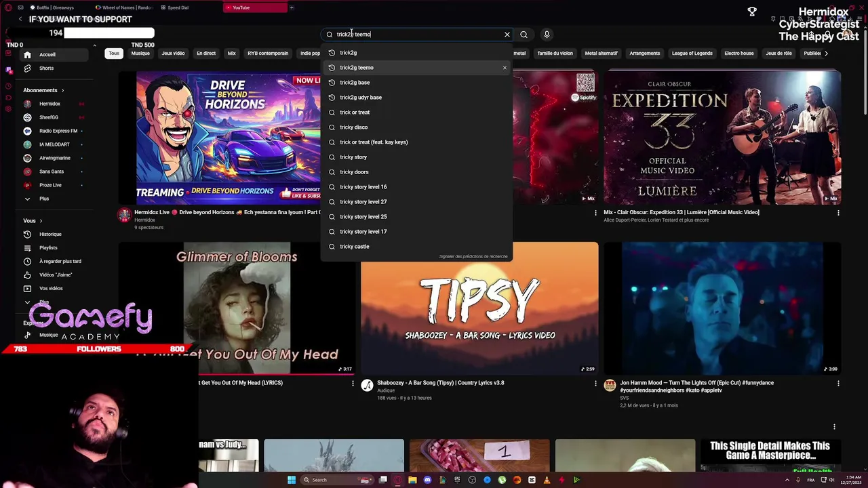Open the Accueil home icon in sidebar
The width and height of the screenshot is (868, 488).
pos(27,54)
